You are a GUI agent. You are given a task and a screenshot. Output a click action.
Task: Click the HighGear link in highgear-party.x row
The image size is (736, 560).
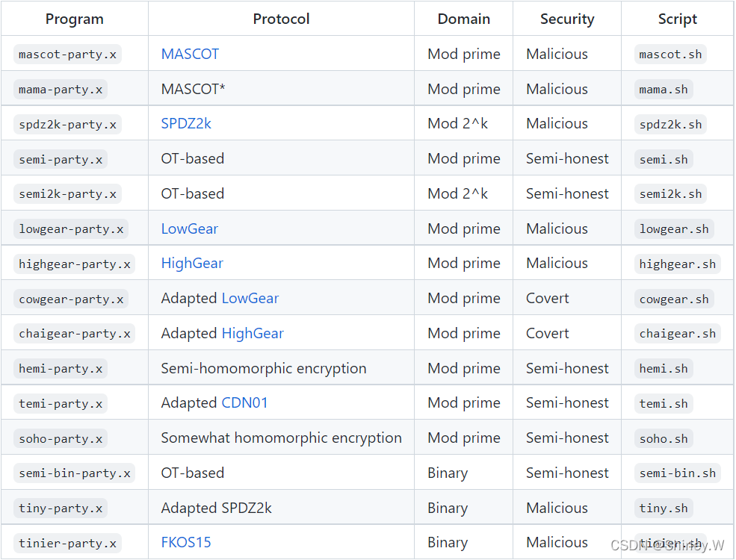[192, 263]
